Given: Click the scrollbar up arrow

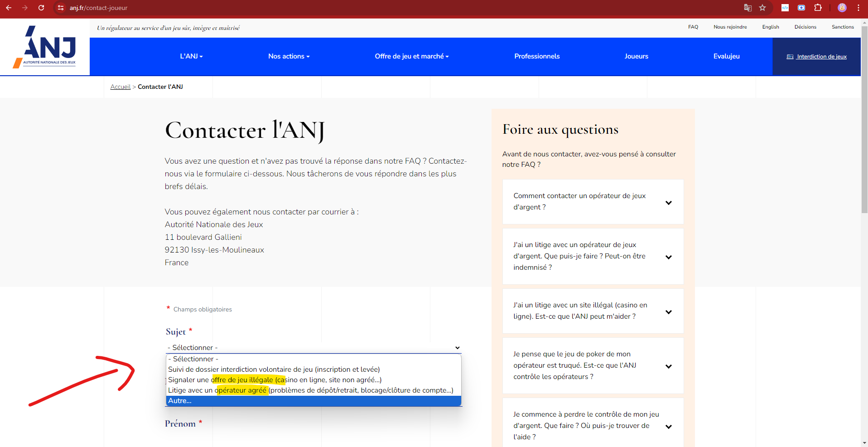Looking at the screenshot, I should (x=864, y=22).
